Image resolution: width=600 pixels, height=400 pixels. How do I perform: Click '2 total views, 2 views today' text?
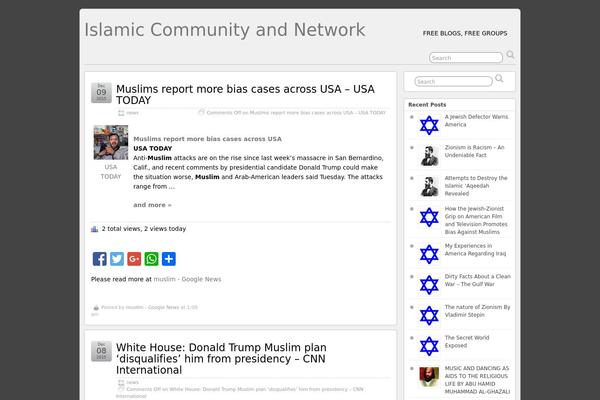coord(144,229)
